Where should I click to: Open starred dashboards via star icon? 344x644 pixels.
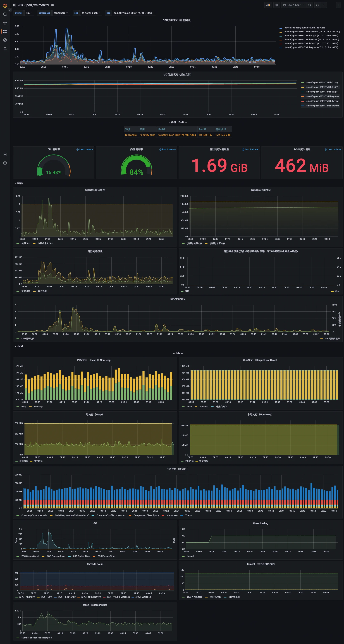[x=5, y=23]
